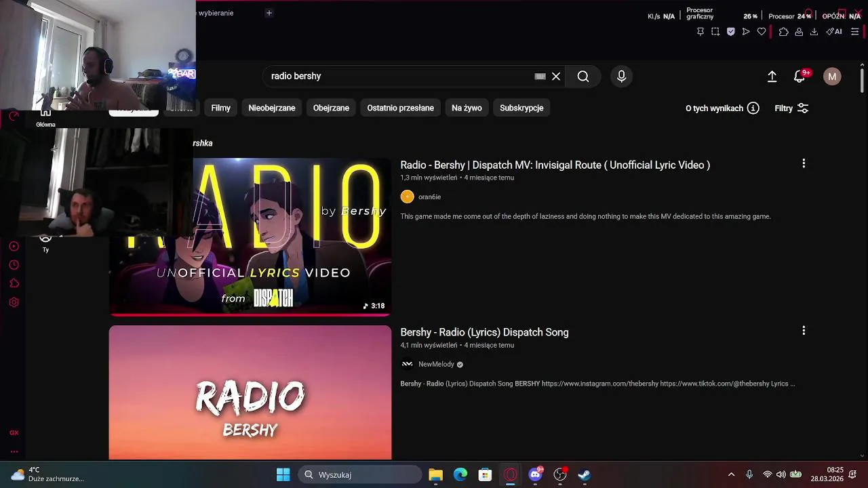Click the three dots at sidebar bottom

point(14,451)
